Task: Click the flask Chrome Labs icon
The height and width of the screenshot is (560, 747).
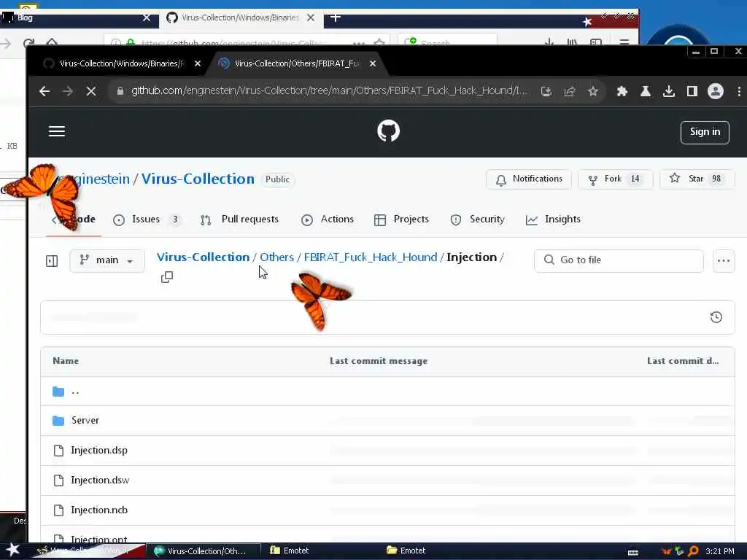Action: pyautogui.click(x=646, y=91)
